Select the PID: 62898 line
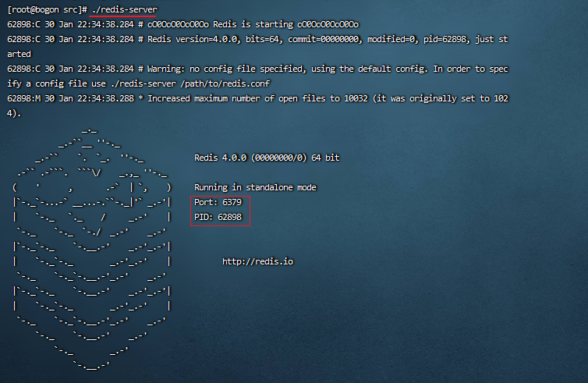The image size is (588, 383). click(218, 217)
